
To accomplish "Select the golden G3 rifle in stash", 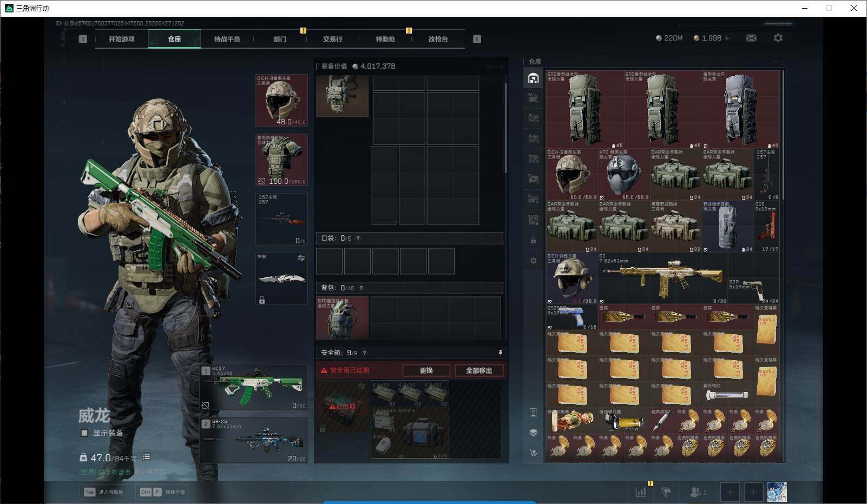I will click(663, 278).
